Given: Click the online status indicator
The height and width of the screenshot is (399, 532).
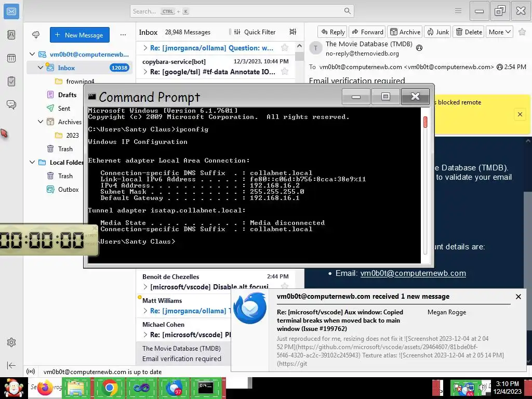Looking at the screenshot, I should (31, 371).
